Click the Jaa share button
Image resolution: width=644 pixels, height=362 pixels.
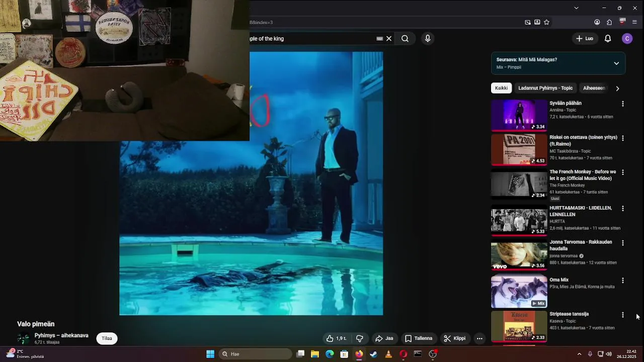pos(384,338)
